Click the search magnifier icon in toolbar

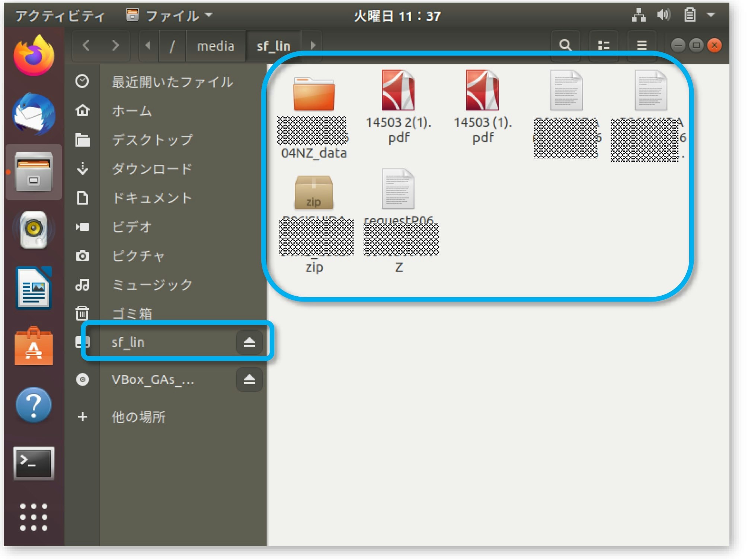[x=565, y=45]
